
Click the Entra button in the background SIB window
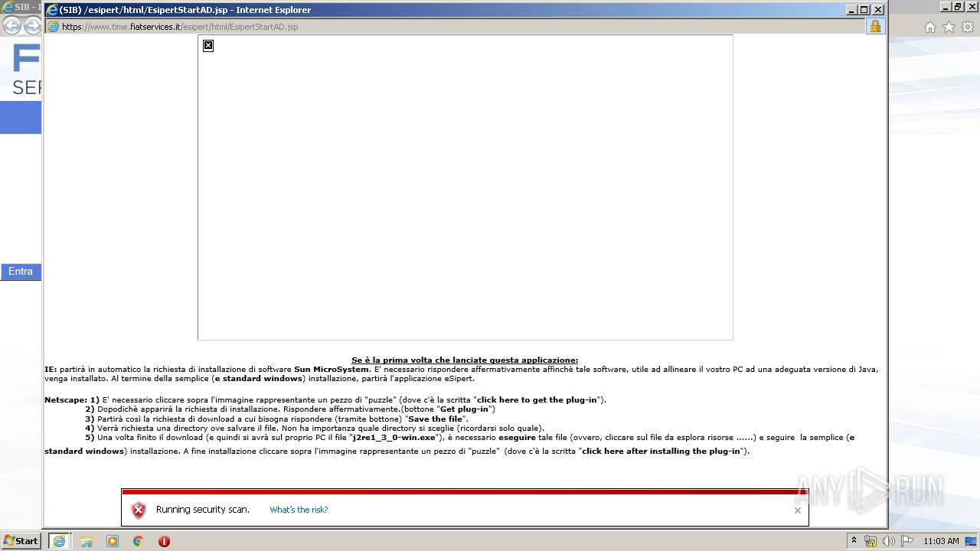(21, 272)
